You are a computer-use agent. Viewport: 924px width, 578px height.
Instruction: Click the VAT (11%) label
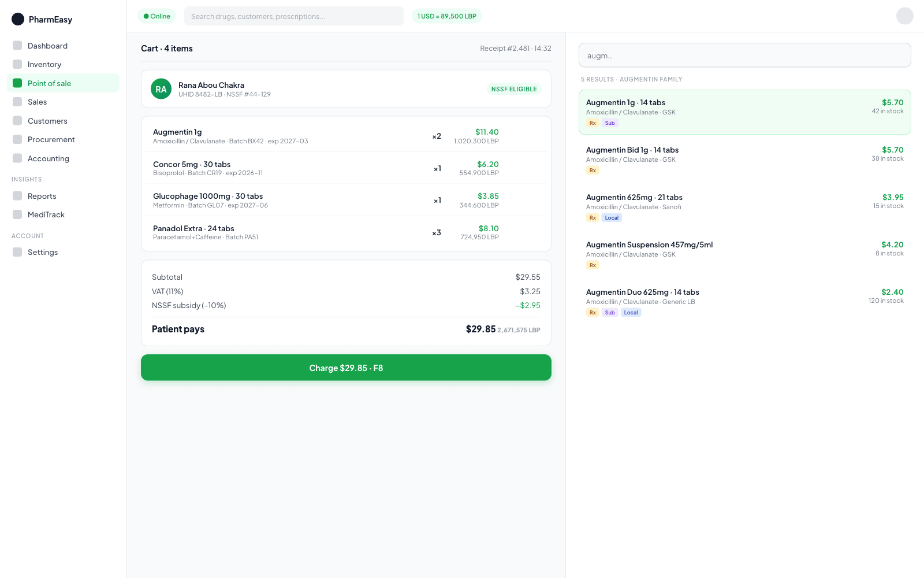(167, 291)
